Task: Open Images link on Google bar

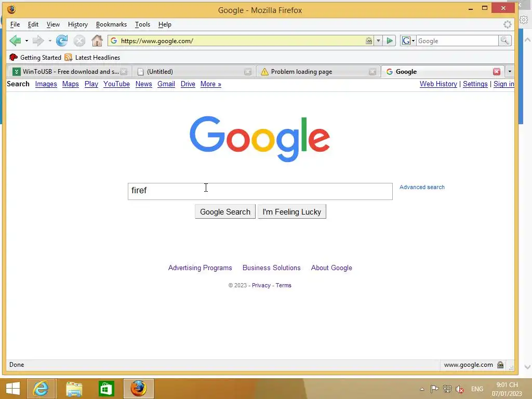Action: pos(46,84)
